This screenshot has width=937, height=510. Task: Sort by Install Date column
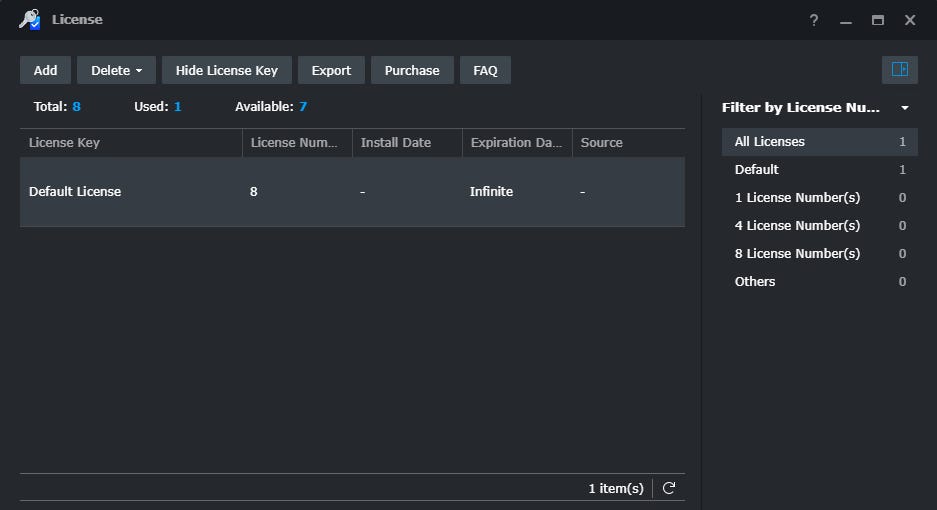pyautogui.click(x=407, y=142)
